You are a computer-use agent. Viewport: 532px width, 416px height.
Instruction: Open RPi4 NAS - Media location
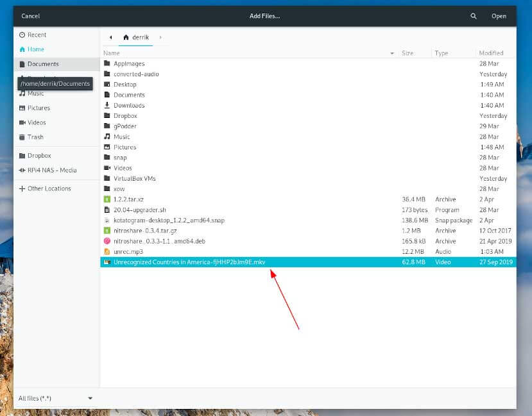[56, 170]
